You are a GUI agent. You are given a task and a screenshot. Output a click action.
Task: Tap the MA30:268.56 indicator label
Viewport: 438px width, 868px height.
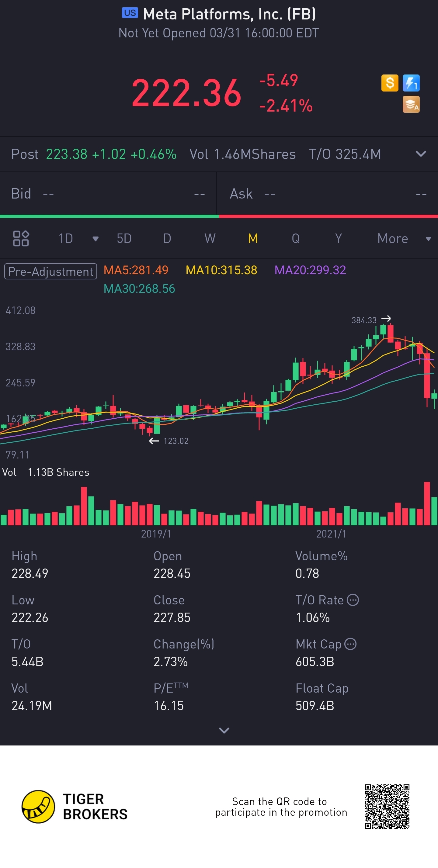(139, 289)
